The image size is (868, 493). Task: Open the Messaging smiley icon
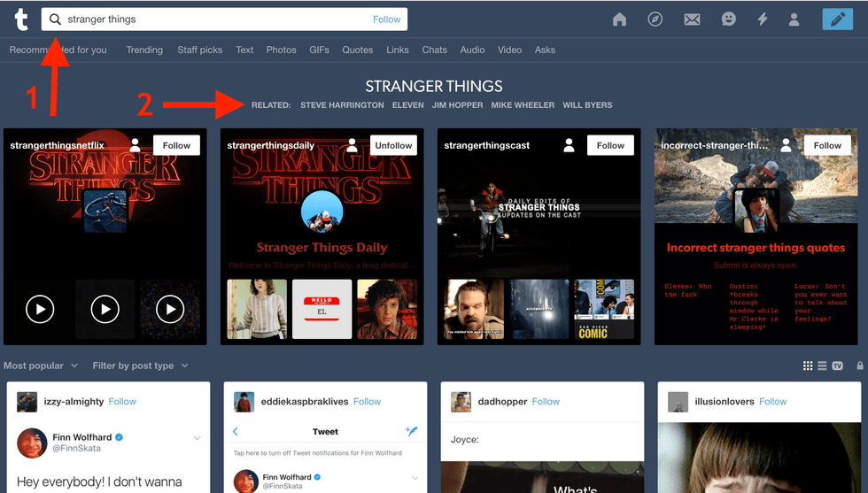728,19
